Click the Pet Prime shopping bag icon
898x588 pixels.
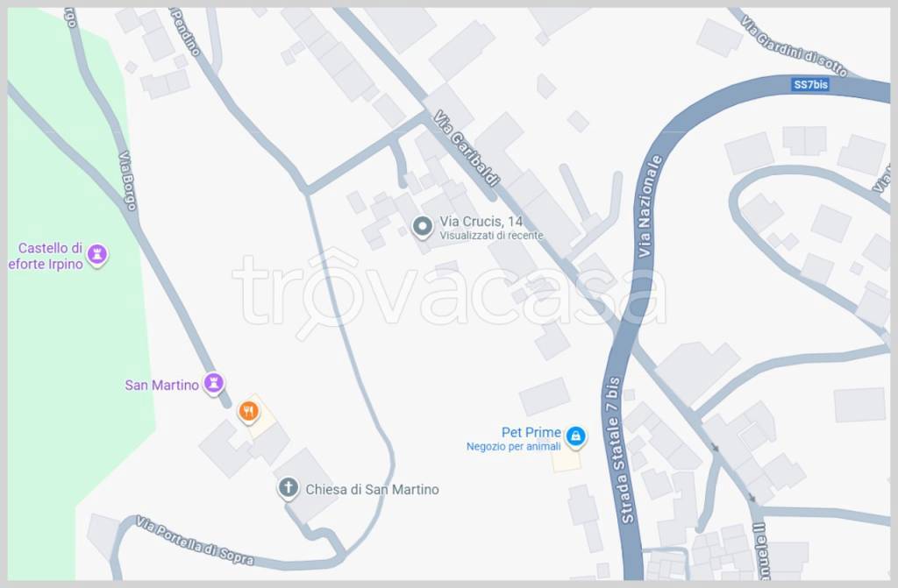575,437
